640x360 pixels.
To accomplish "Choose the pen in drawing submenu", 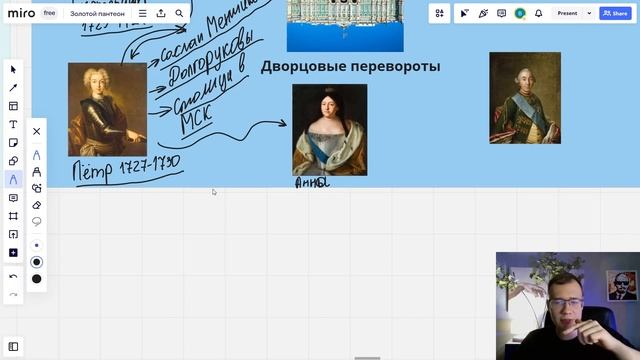I will coord(36,155).
